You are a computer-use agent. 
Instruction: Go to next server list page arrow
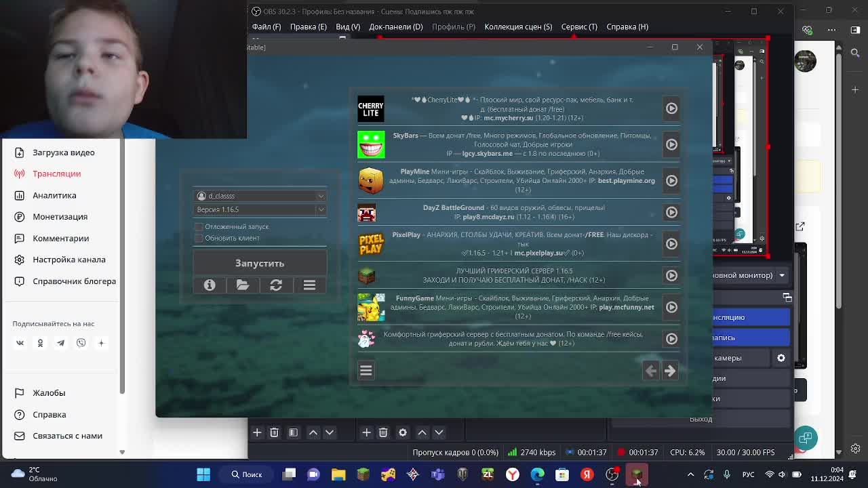click(670, 371)
